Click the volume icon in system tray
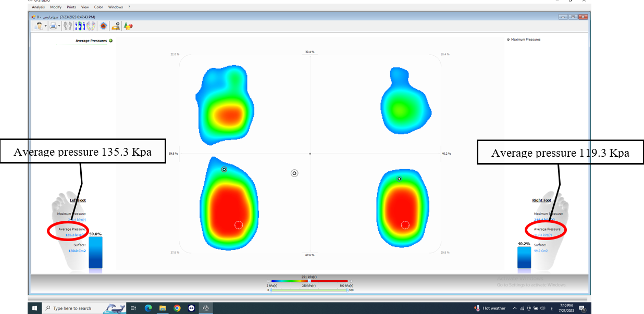Image resolution: width=644 pixels, height=314 pixels. [542, 308]
